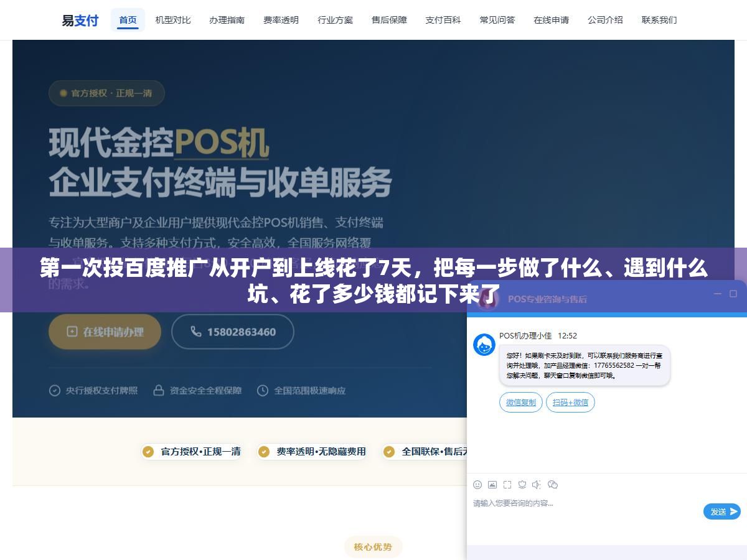Click the POS机办理小佳 agent avatar

click(x=484, y=345)
